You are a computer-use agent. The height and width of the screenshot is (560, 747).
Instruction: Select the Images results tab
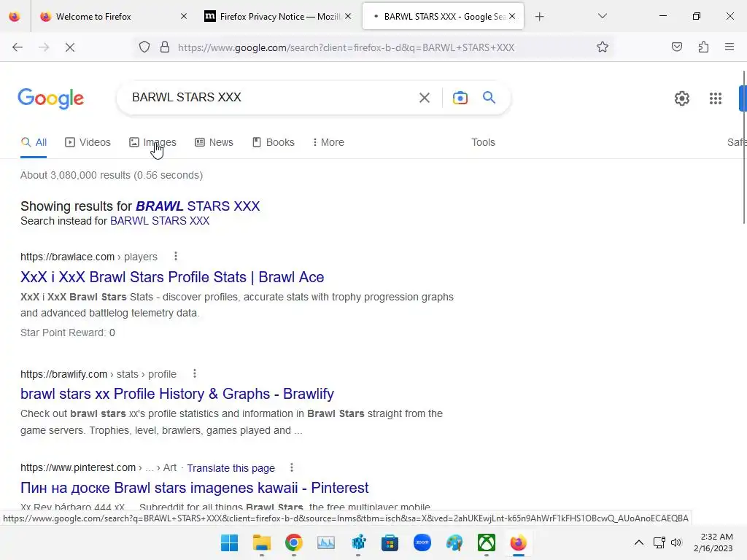[152, 142]
